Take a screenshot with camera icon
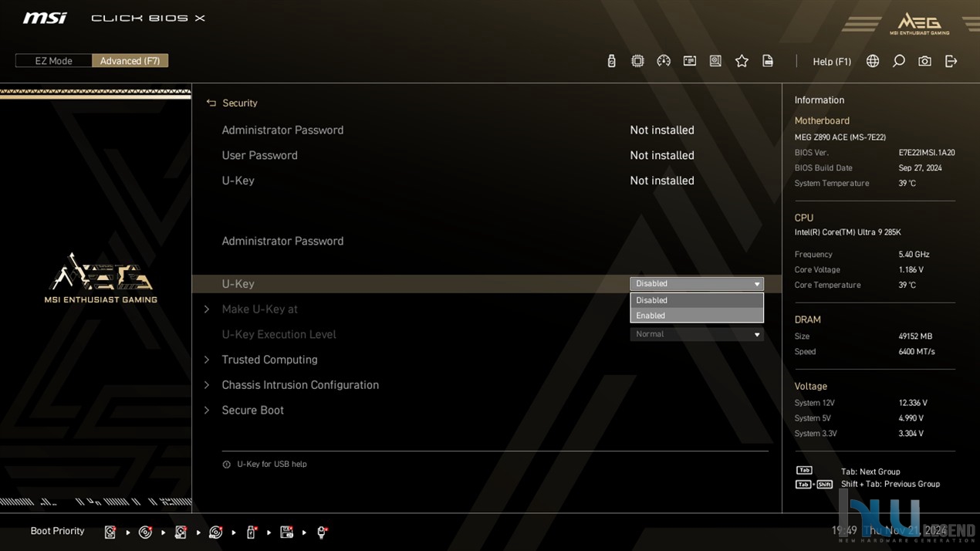The height and width of the screenshot is (551, 980). (x=924, y=61)
